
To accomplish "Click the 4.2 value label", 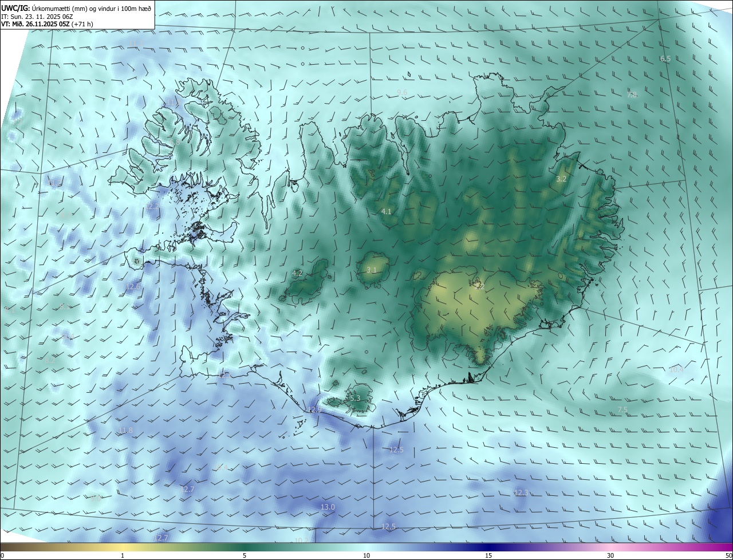I will [x=297, y=273].
